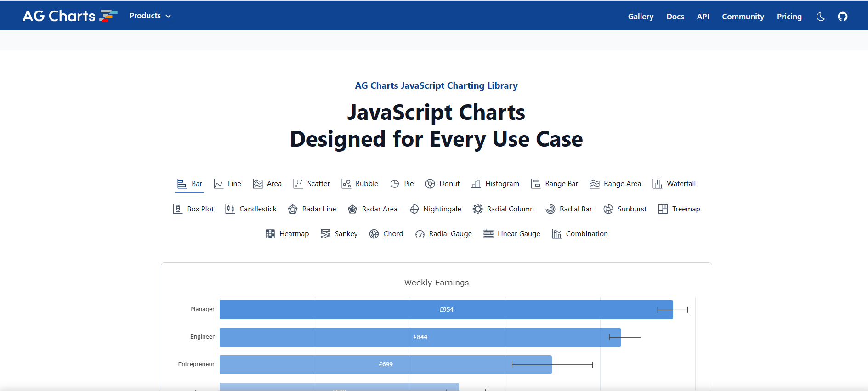The image size is (868, 391).
Task: Click the Radial Bar icon
Action: 550,209
